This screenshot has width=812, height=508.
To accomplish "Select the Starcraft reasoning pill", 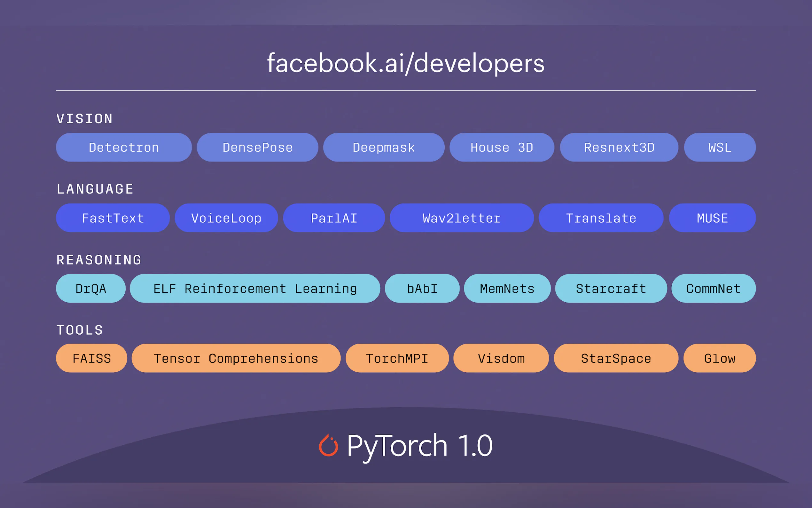I will click(611, 288).
